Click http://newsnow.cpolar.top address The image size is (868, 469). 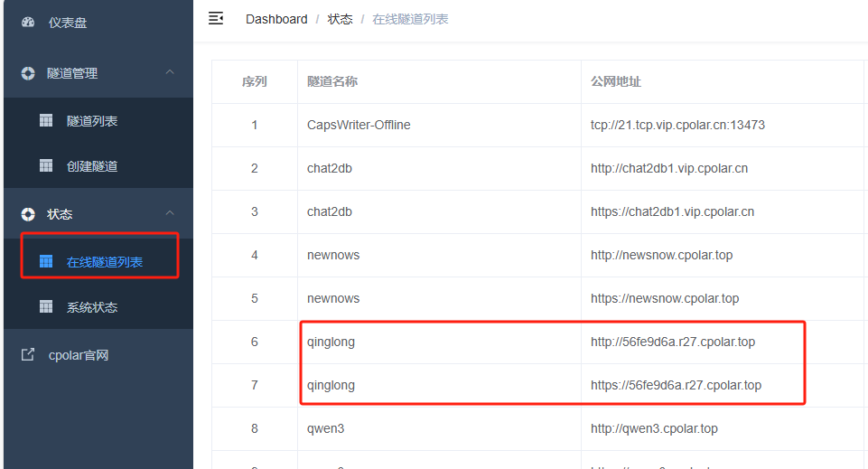661,255
